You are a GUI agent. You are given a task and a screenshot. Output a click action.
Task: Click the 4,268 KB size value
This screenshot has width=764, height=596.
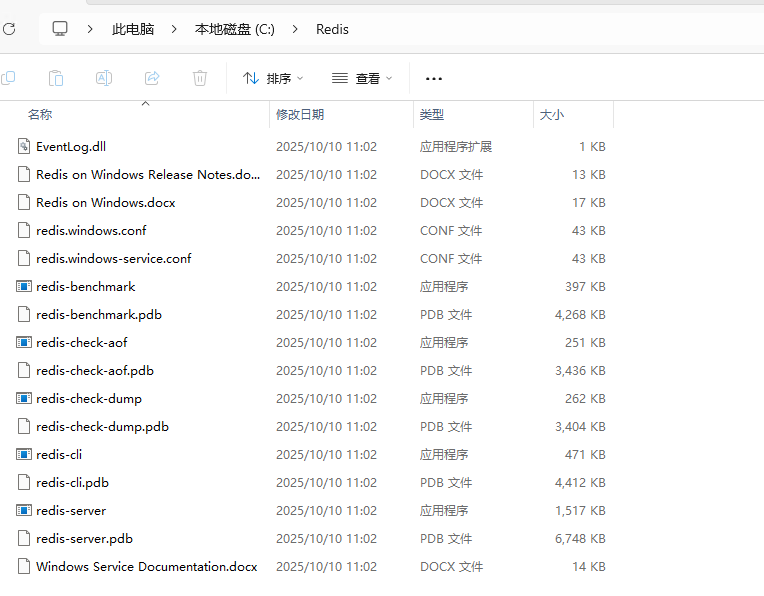[x=580, y=315]
